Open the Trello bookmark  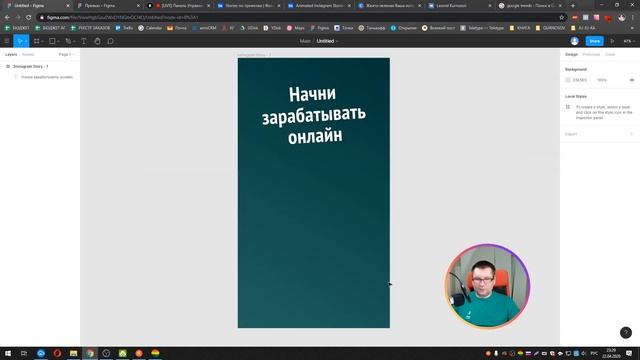[x=124, y=28]
